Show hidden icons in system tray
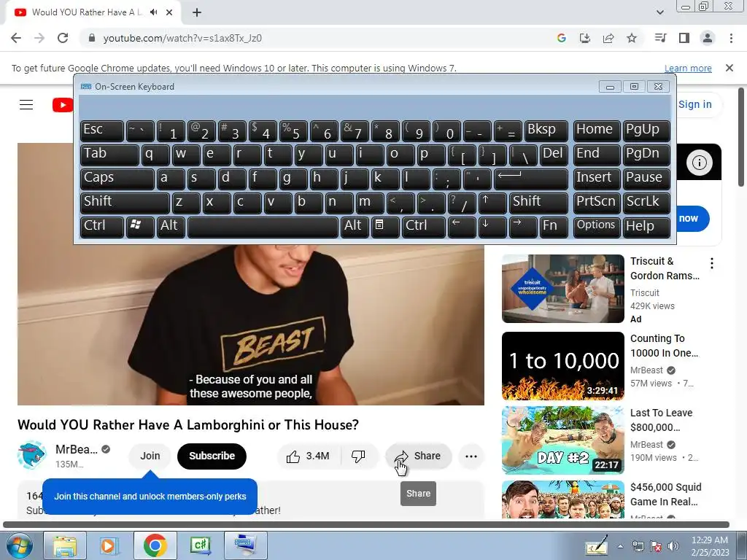 click(x=620, y=547)
